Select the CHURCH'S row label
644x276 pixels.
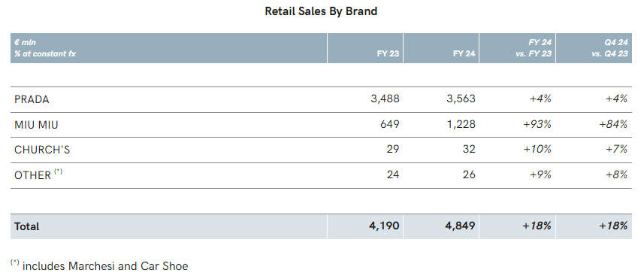tap(42, 150)
